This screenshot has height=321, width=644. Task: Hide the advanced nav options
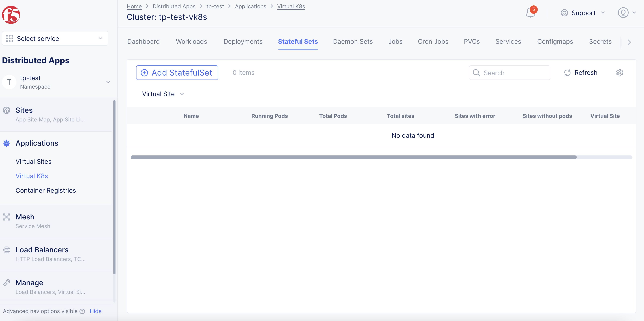click(95, 311)
